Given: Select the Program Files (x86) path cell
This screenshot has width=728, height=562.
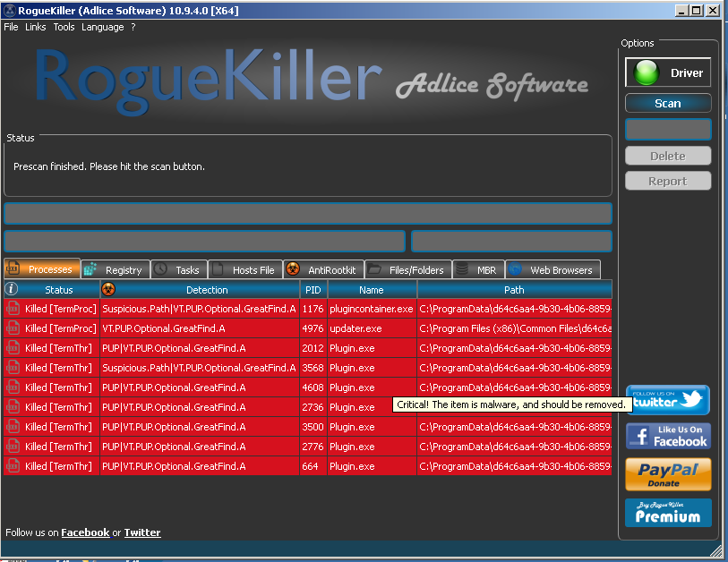Looking at the screenshot, I should (514, 328).
